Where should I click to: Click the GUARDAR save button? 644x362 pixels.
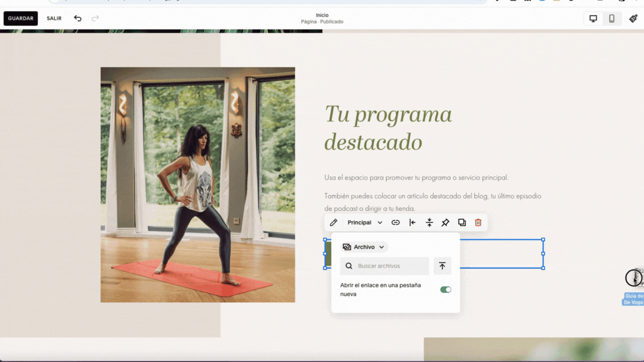pos(21,19)
